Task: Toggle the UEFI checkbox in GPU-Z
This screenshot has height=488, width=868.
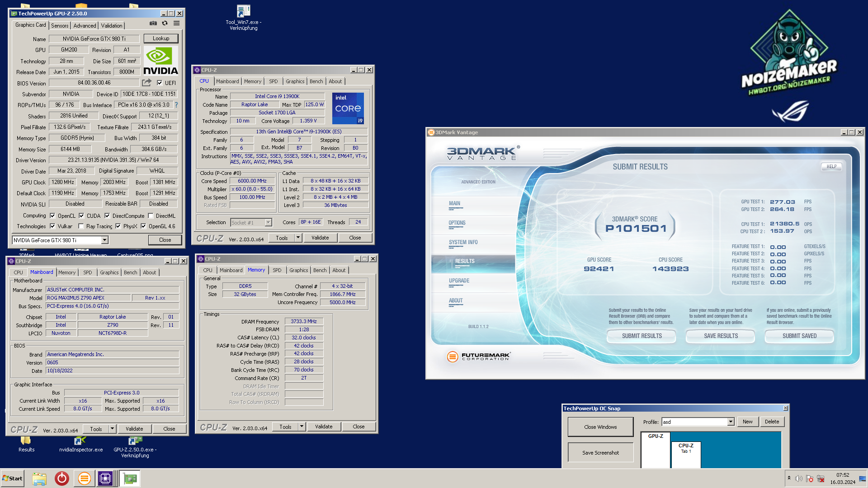Action: click(160, 83)
